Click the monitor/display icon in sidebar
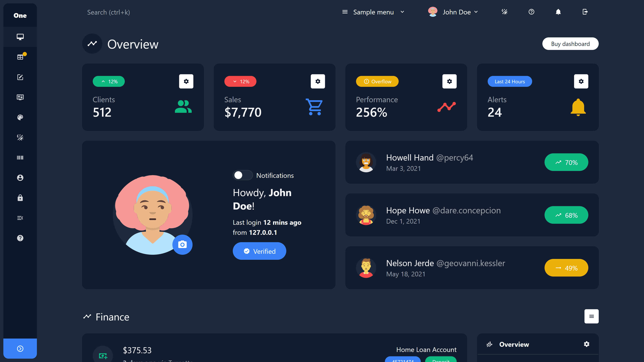This screenshot has height=362, width=644. (20, 37)
